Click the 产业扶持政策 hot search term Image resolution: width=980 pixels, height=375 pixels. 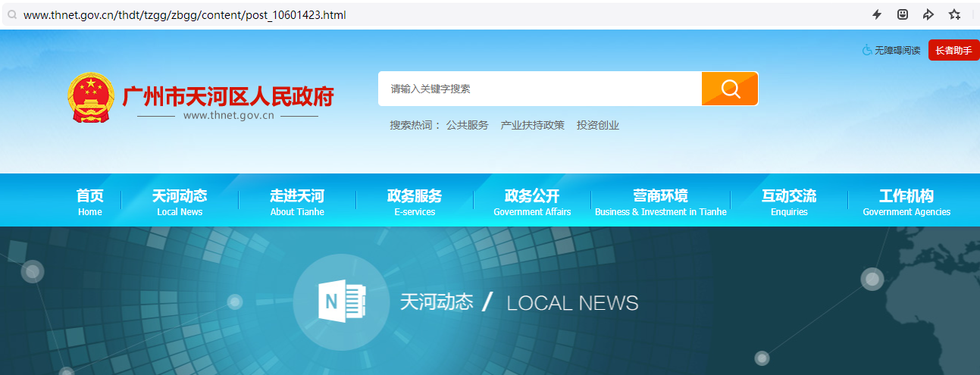(532, 125)
